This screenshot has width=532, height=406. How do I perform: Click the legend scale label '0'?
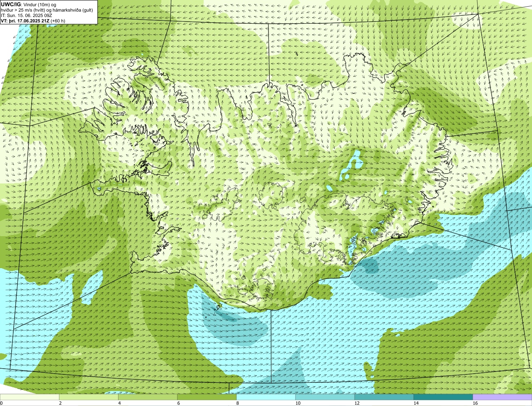1,403
